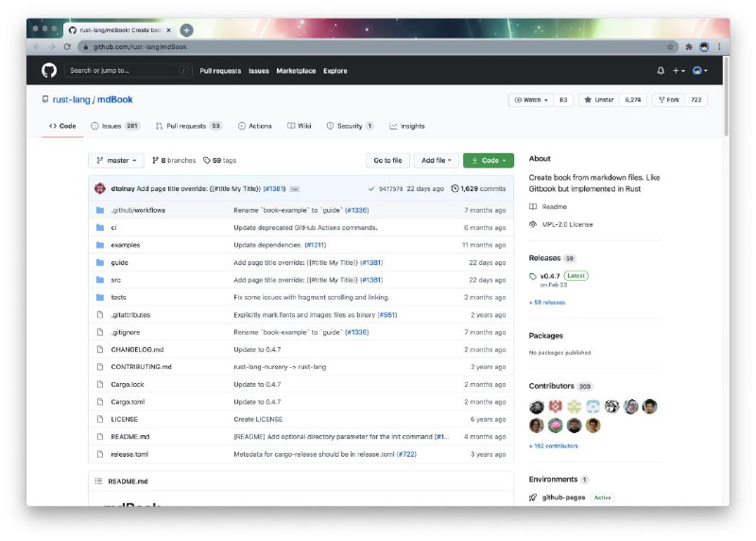Open Pull requests in top navigation
The height and width of the screenshot is (541, 756).
[220, 71]
